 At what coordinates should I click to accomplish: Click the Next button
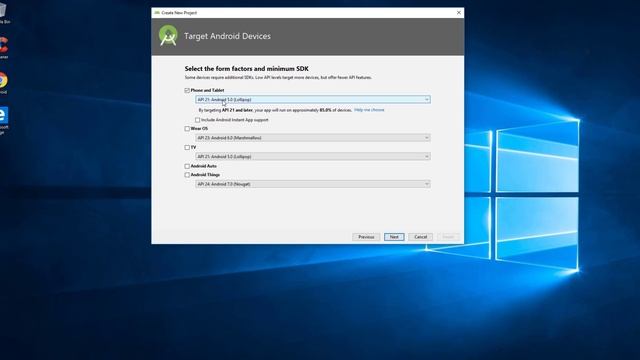tap(394, 237)
